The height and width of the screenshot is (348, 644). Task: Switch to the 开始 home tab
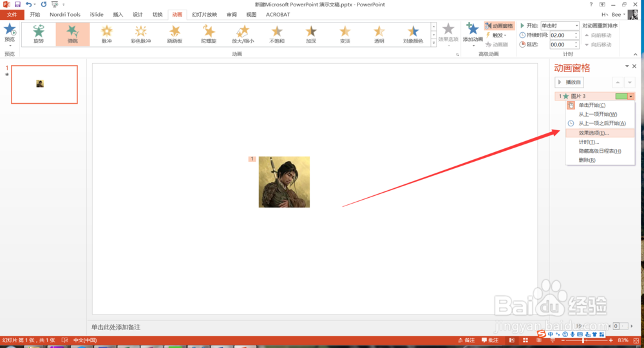tap(35, 14)
